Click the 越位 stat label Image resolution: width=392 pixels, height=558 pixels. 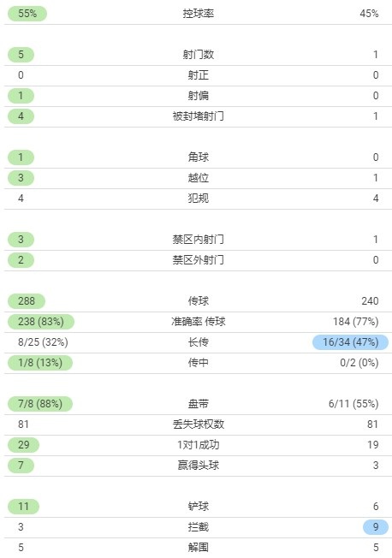[199, 177]
